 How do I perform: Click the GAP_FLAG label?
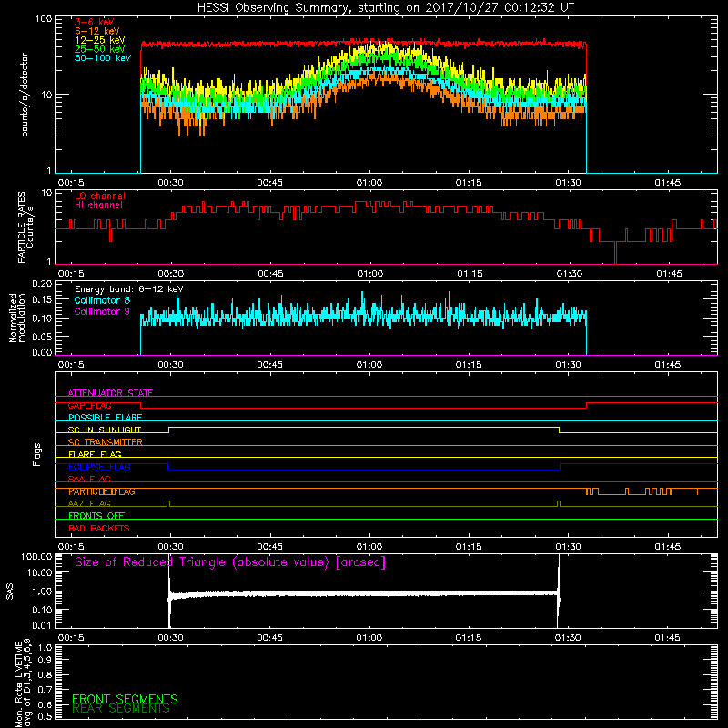tap(89, 405)
